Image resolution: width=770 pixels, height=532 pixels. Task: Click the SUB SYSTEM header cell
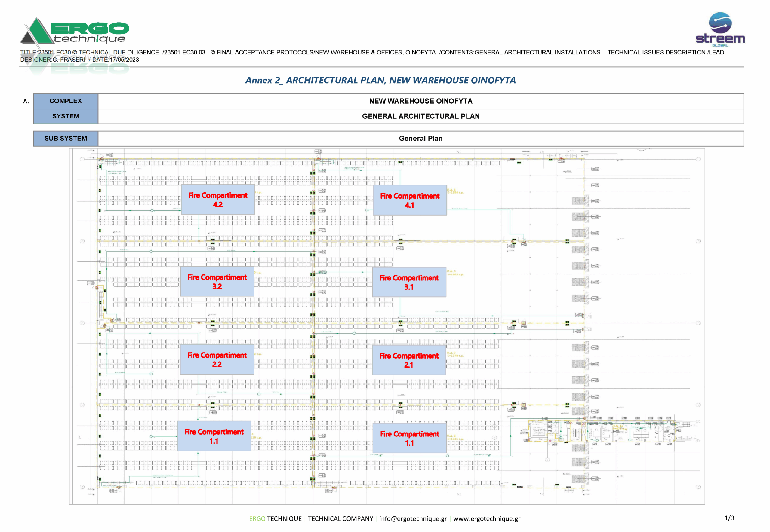[66, 138]
